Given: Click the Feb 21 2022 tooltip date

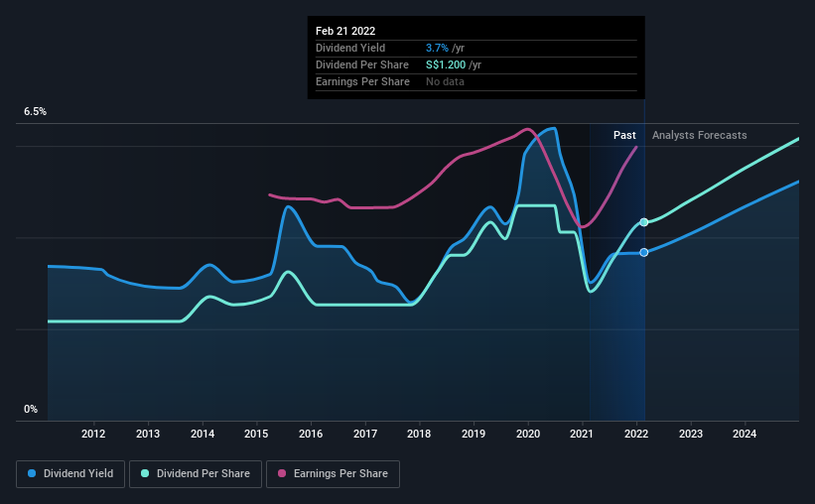Looking at the screenshot, I should [x=346, y=32].
